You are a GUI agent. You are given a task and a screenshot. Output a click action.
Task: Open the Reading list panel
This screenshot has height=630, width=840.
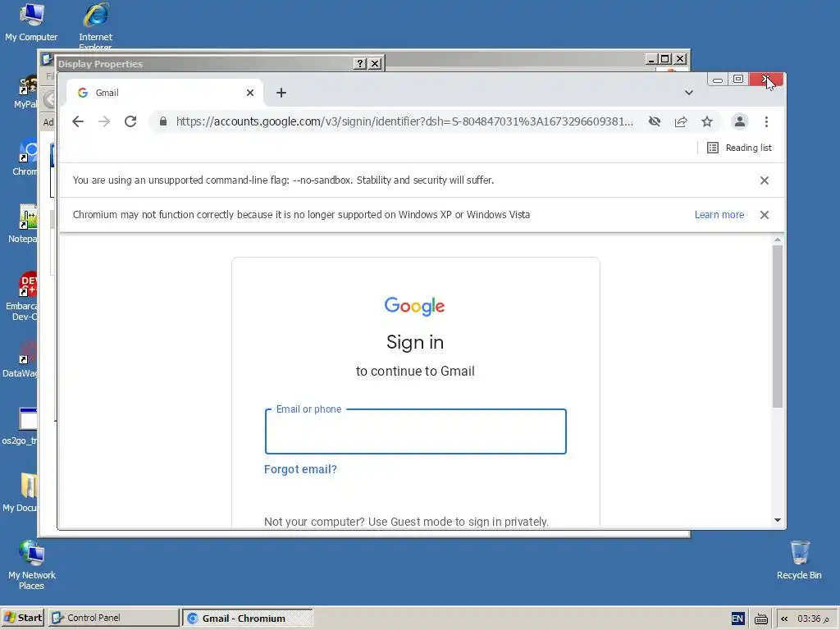click(739, 148)
